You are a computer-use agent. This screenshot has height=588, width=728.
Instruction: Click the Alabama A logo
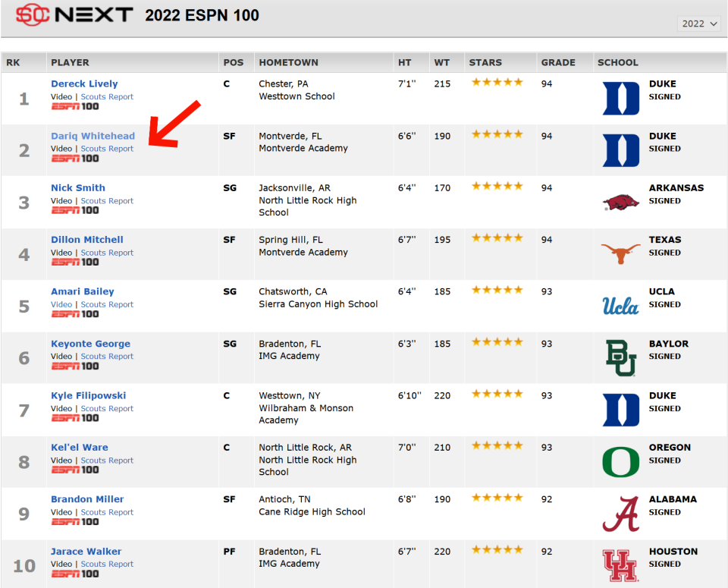pos(620,514)
